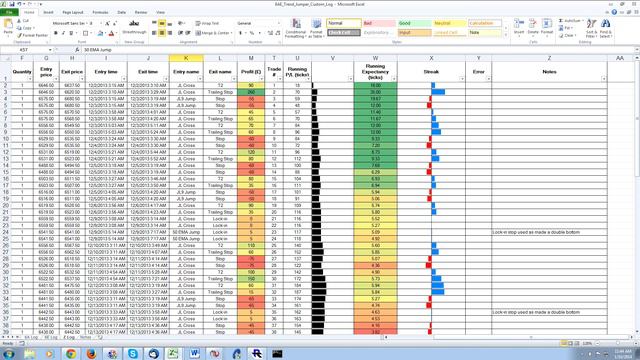Toggle Underline formatting
This screenshot has height=360, width=640.
[x=71, y=33]
